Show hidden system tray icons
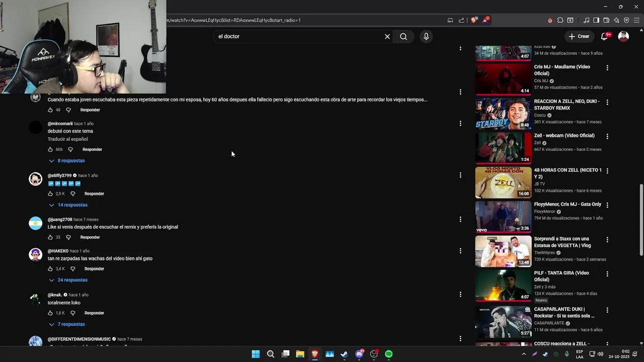 (x=524, y=354)
